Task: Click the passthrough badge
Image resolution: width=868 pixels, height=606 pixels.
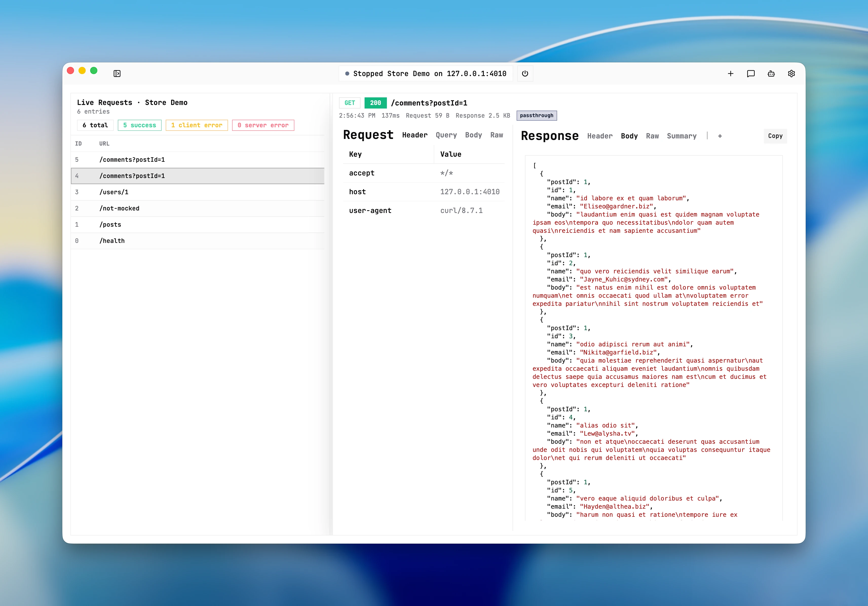Action: tap(536, 115)
